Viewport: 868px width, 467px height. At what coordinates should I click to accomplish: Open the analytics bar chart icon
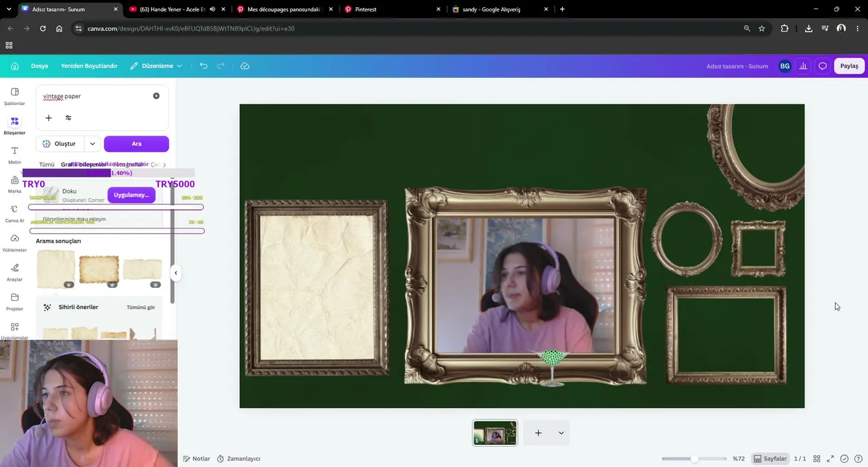[x=804, y=66]
